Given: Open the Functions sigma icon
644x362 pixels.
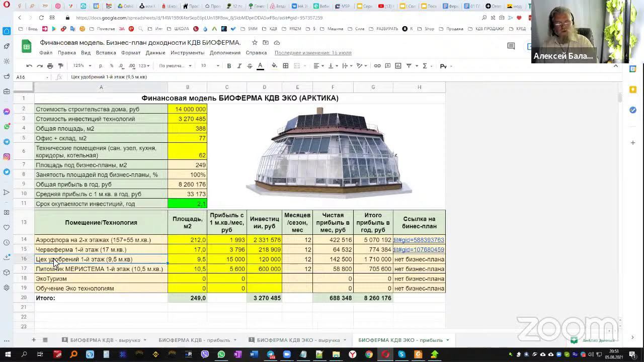Looking at the screenshot, I should (x=425, y=66).
